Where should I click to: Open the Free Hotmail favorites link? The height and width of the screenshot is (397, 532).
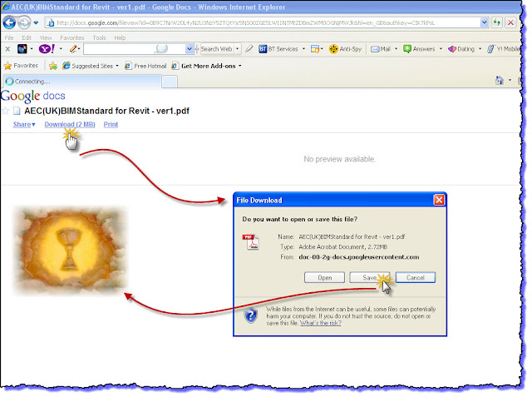coord(145,66)
